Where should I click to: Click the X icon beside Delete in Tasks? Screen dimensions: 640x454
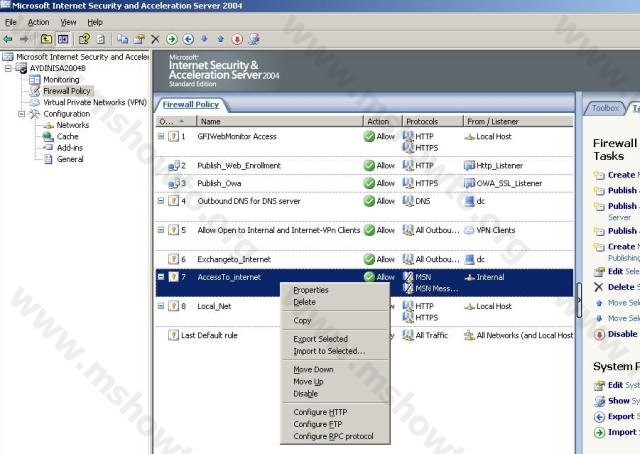pos(599,287)
